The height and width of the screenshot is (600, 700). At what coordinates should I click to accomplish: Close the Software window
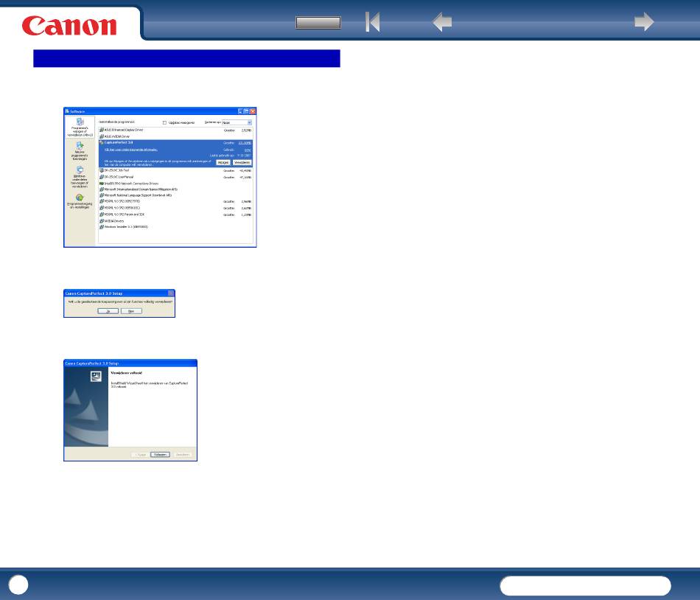tap(253, 111)
